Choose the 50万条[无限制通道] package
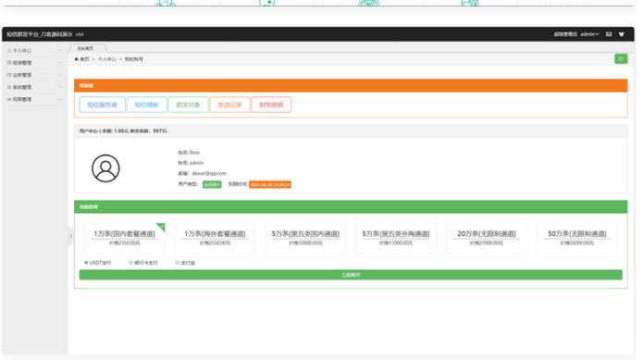This screenshot has height=360, width=644. [x=577, y=238]
